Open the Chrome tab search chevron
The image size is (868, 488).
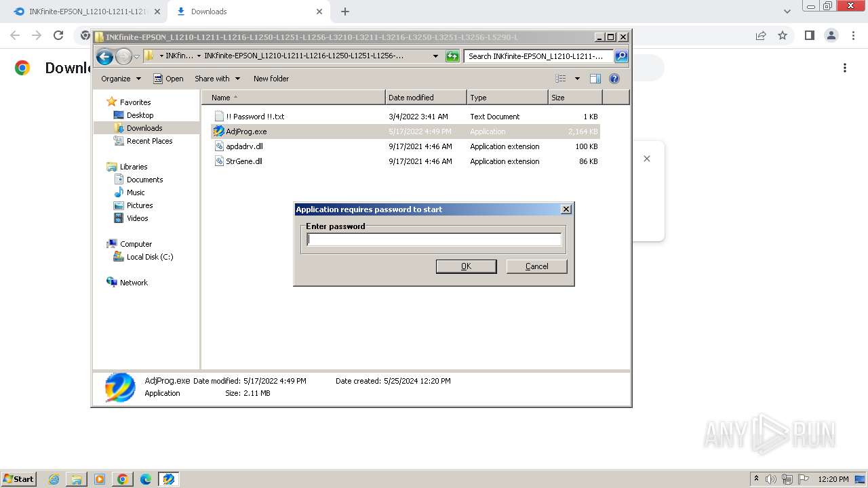click(787, 12)
